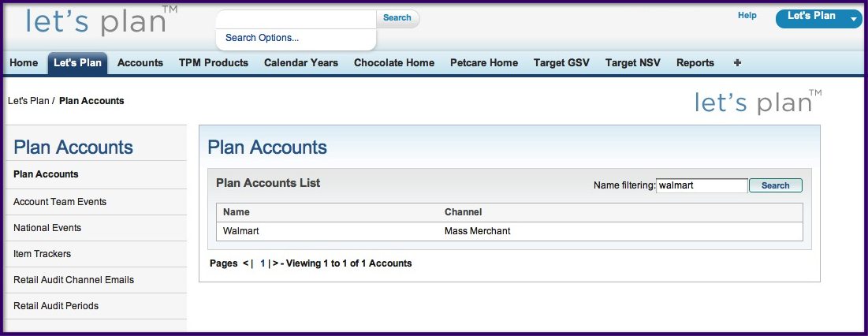Click the Channel column header
The width and height of the screenshot is (868, 336).
pos(464,212)
